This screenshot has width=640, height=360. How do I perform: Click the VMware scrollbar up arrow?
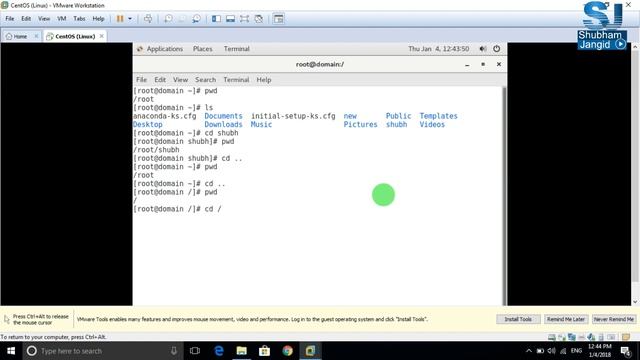[x=635, y=47]
